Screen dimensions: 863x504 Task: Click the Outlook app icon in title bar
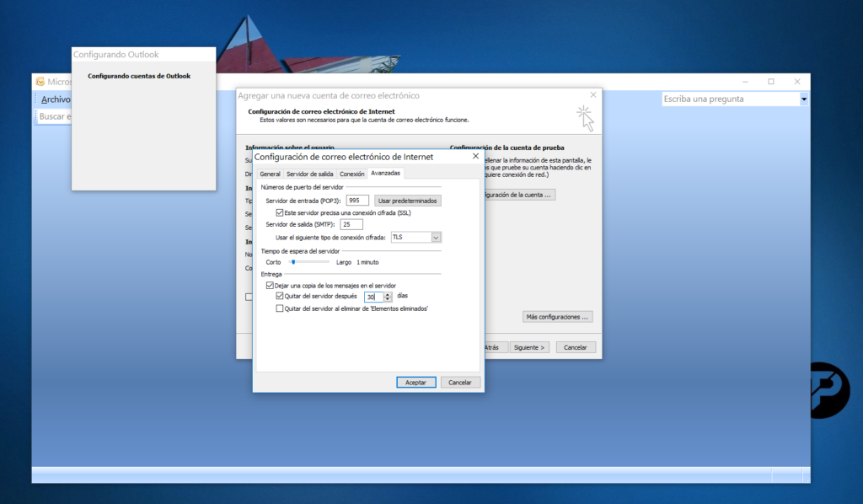click(x=40, y=82)
